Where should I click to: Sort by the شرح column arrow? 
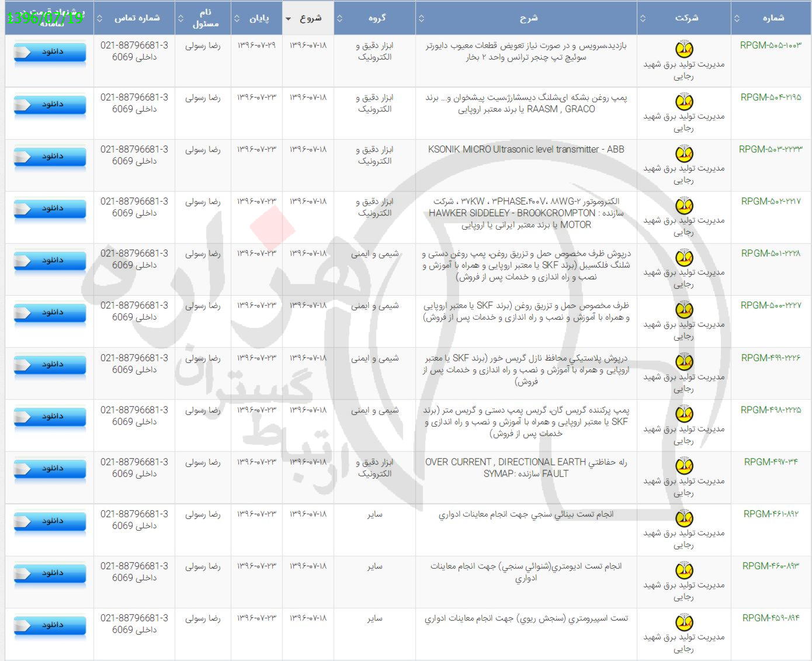coord(421,18)
